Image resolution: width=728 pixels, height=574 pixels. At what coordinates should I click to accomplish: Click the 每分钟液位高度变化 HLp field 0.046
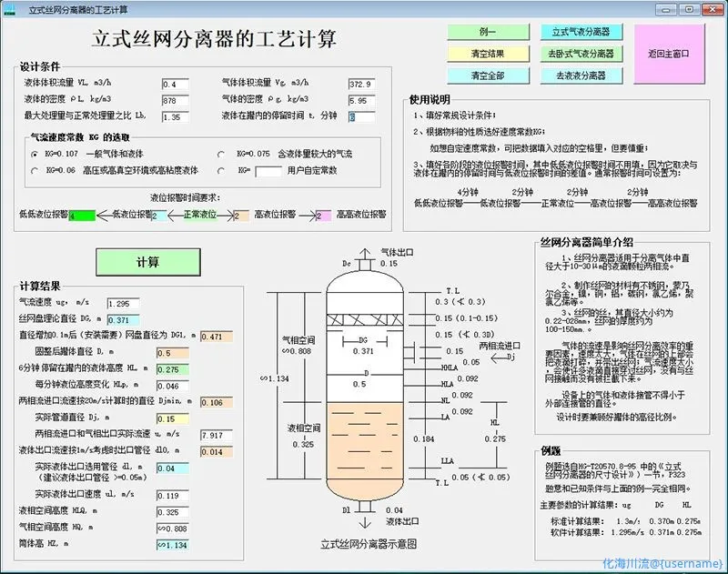[x=173, y=386]
